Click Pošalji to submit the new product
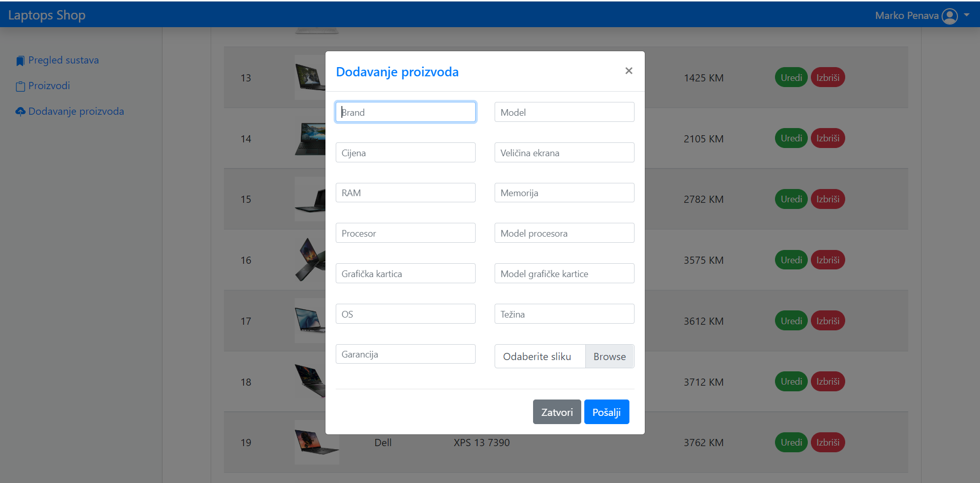 606,412
